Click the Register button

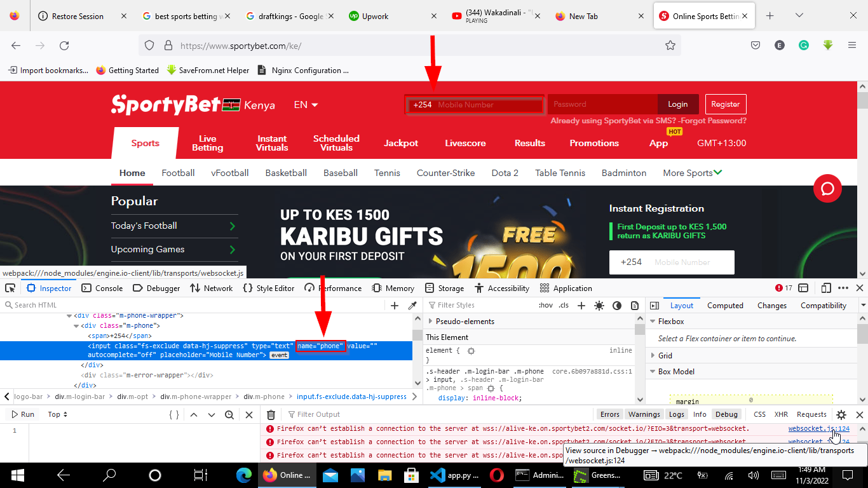(x=726, y=104)
